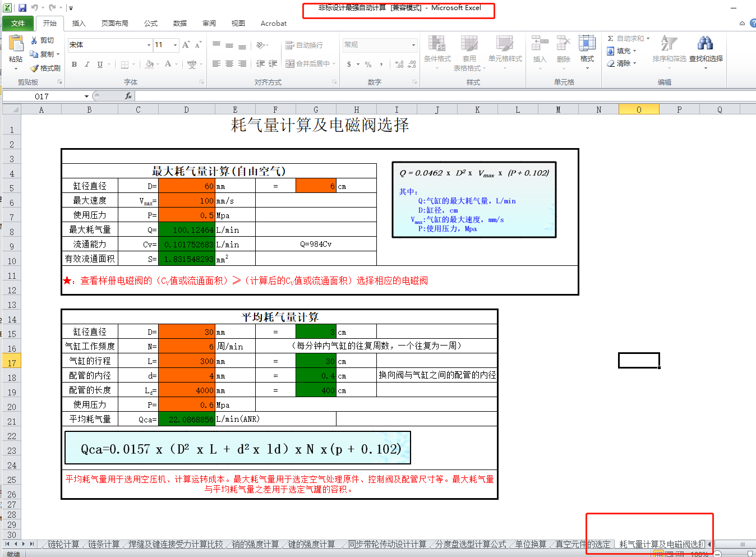Open Fill (填充) dropdown

(x=621, y=51)
